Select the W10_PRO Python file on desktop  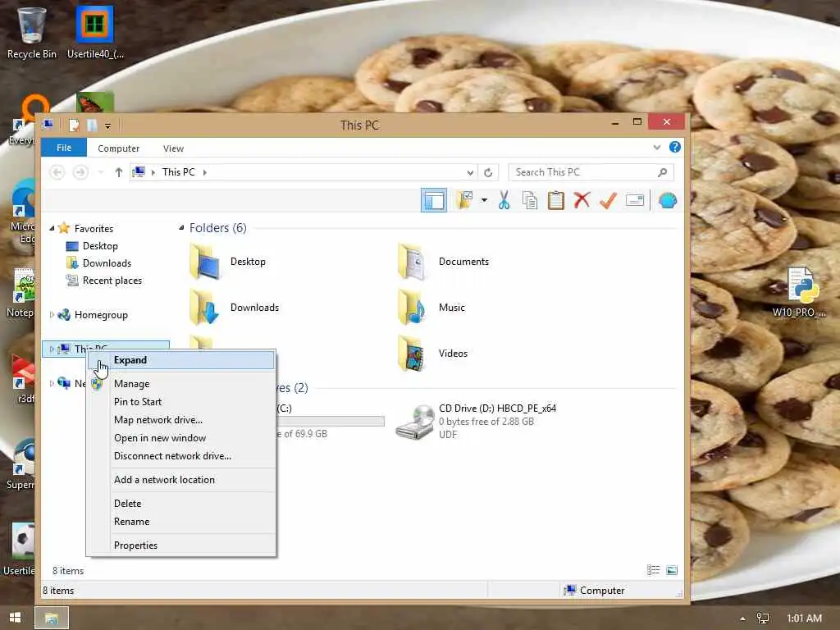tap(799, 292)
